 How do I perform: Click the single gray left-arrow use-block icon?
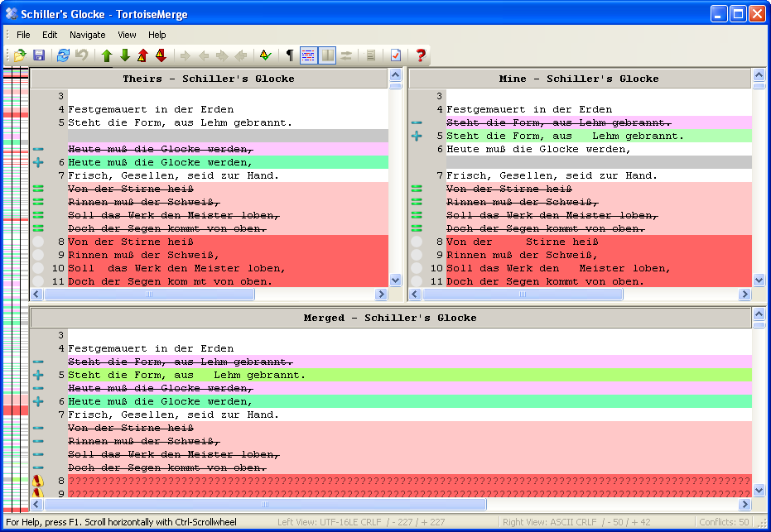pos(204,55)
